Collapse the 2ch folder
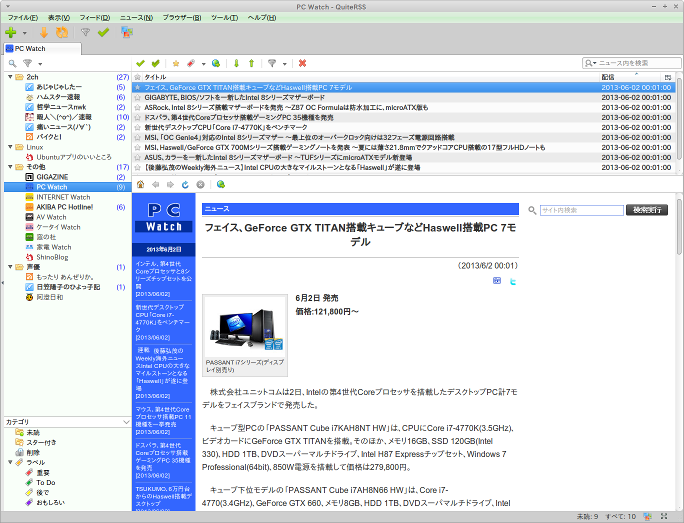 click(x=10, y=77)
